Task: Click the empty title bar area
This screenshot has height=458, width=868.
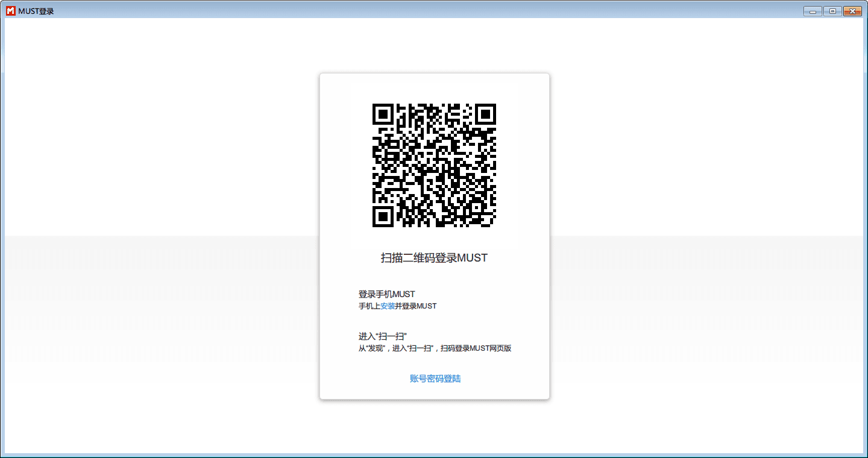Action: (x=422, y=10)
